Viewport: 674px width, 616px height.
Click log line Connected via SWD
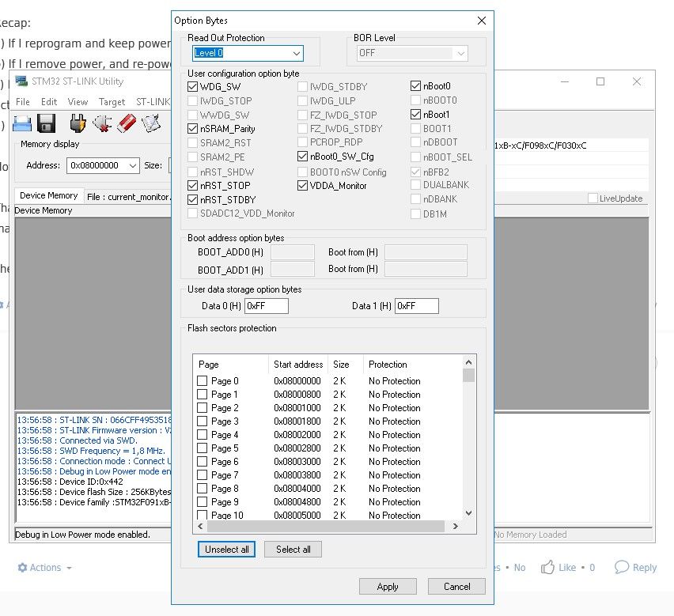pos(78,440)
